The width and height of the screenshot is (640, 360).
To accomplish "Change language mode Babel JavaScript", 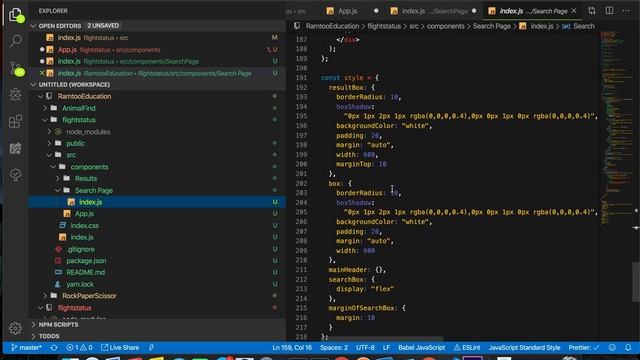I will (x=422, y=348).
